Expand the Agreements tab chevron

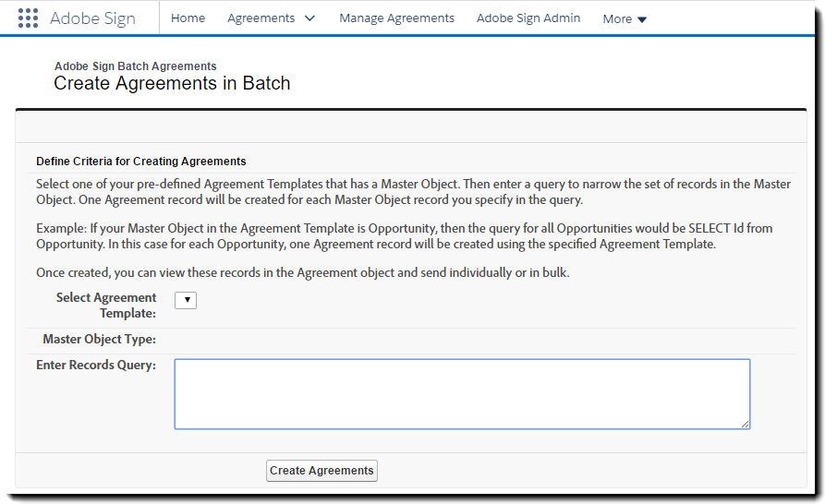(x=309, y=18)
